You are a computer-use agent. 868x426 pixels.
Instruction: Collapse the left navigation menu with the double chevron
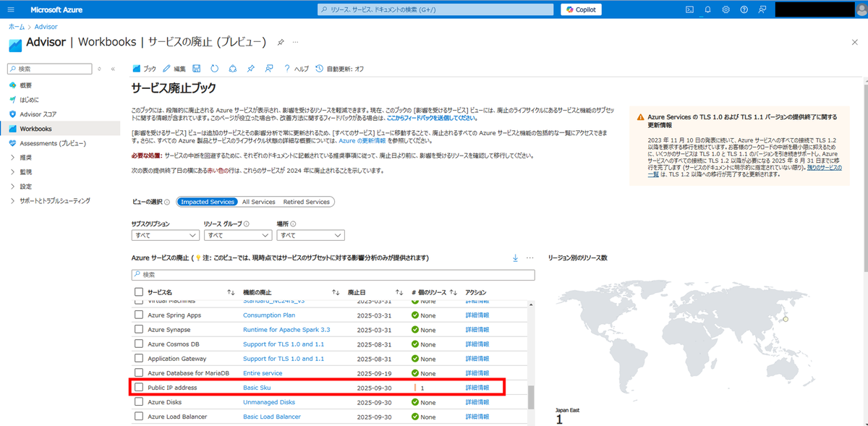pos(113,69)
